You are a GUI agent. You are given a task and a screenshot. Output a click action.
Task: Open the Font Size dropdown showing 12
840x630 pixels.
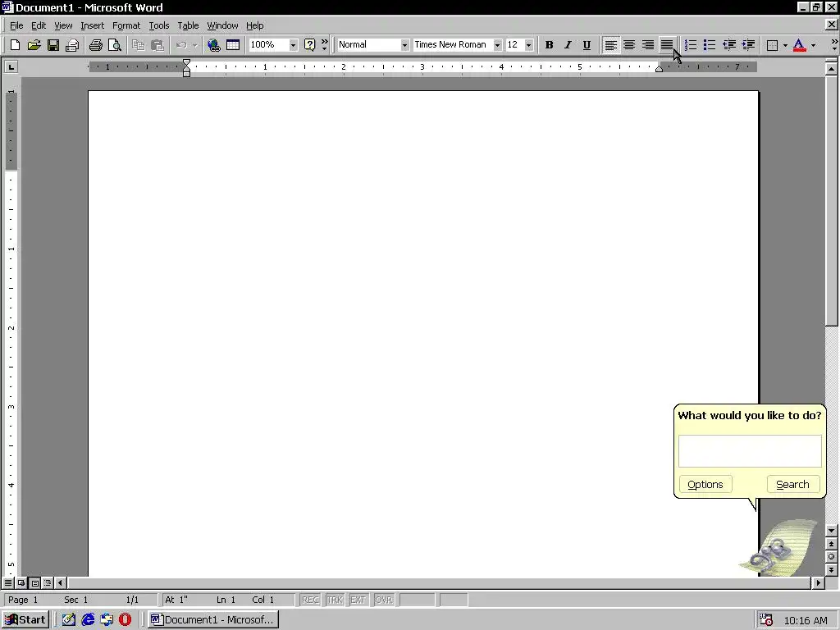tap(529, 45)
